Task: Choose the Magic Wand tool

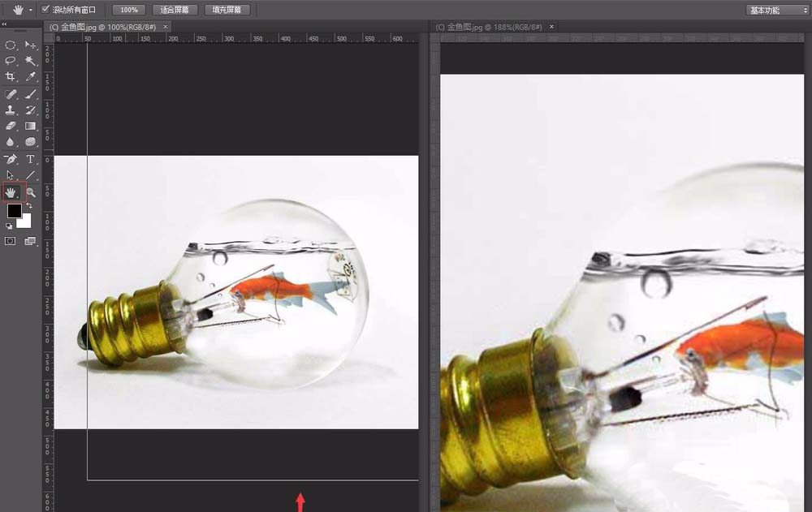Action: click(31, 61)
